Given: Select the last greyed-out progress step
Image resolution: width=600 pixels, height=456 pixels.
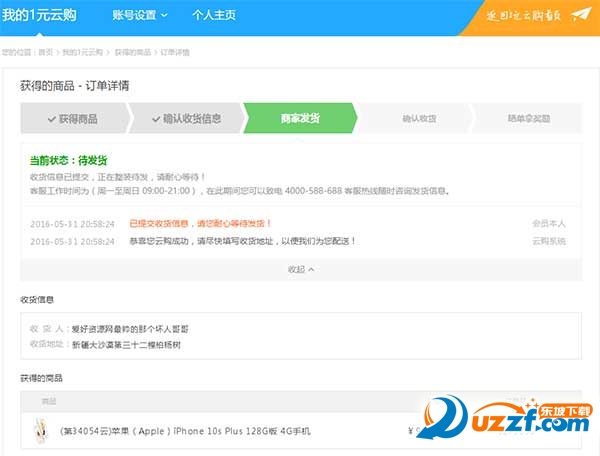Looking at the screenshot, I should (x=528, y=118).
